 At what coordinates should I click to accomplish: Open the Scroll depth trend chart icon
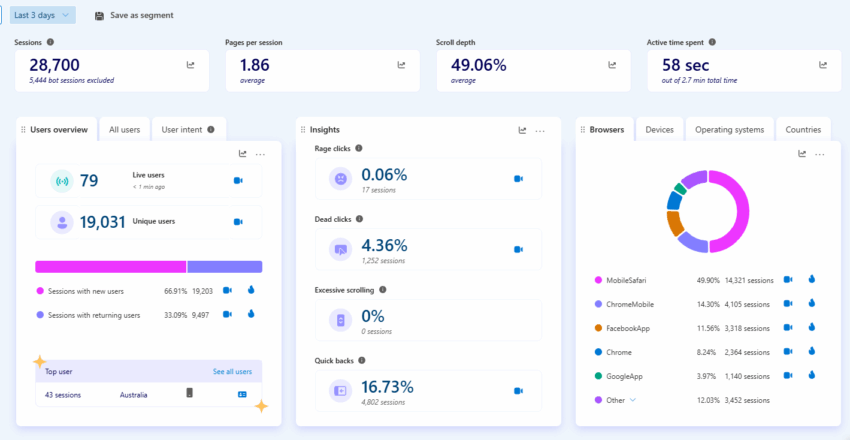coord(612,65)
